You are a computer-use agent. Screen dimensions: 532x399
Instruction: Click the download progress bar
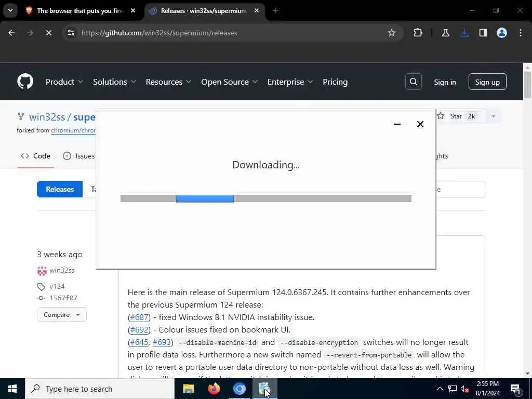(265, 198)
